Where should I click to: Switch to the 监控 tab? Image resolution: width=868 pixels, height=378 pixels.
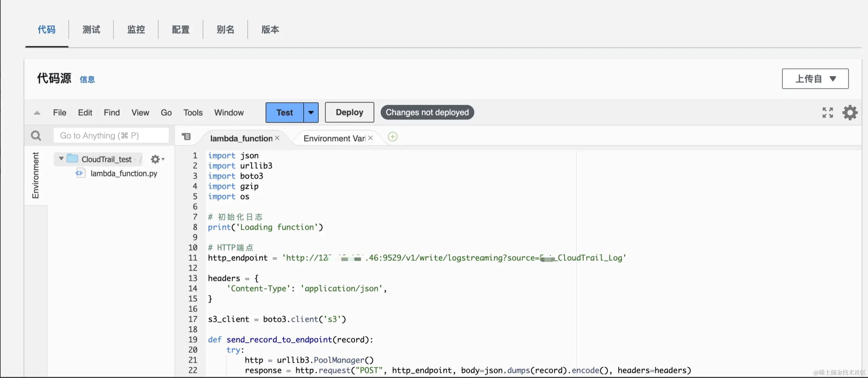click(136, 30)
